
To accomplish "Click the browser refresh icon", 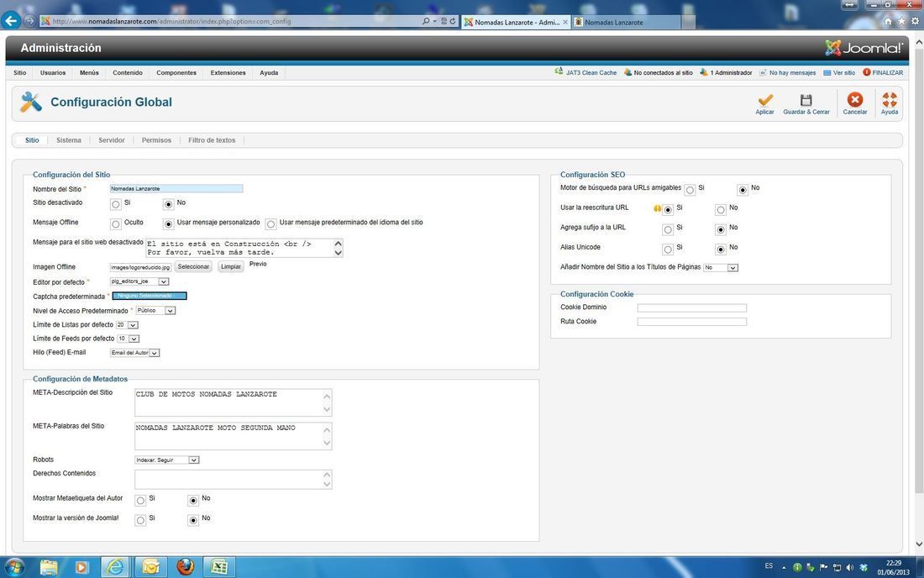I will [x=453, y=21].
